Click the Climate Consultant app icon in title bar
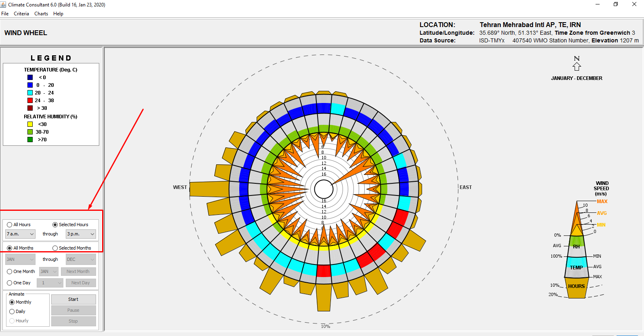The image size is (644, 336). click(4, 4)
